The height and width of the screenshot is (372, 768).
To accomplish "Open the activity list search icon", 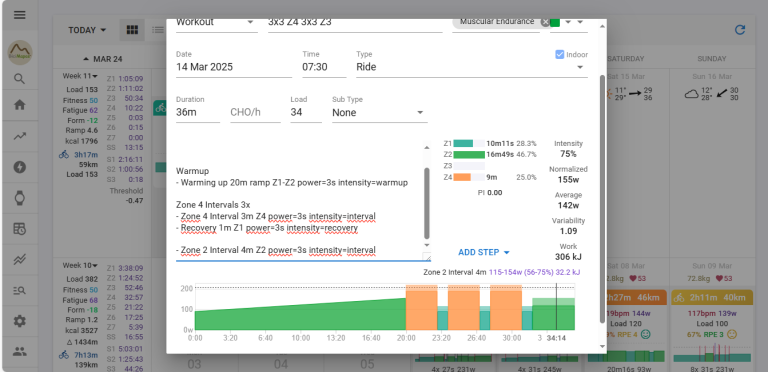I will (x=20, y=290).
